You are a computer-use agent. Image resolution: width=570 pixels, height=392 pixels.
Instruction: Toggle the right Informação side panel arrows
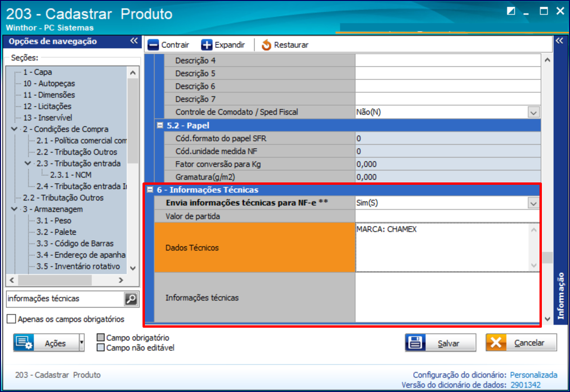tap(559, 40)
